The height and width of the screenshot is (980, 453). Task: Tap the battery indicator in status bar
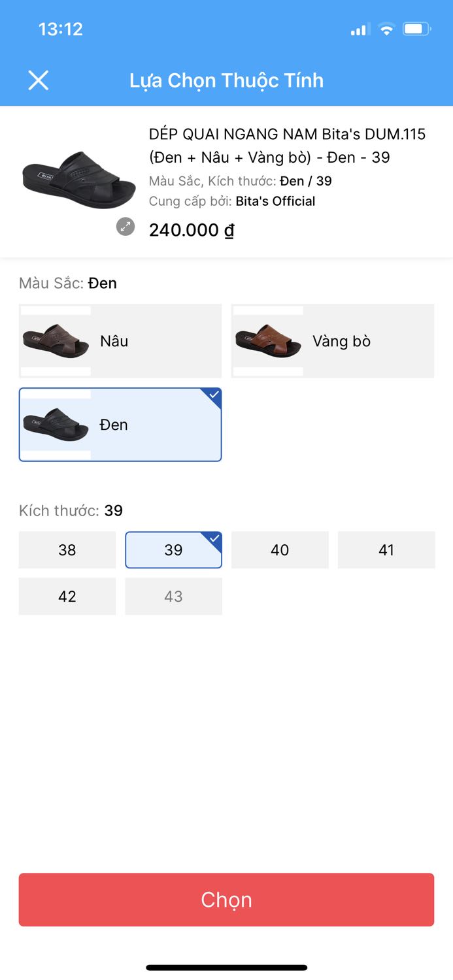pyautogui.click(x=416, y=29)
